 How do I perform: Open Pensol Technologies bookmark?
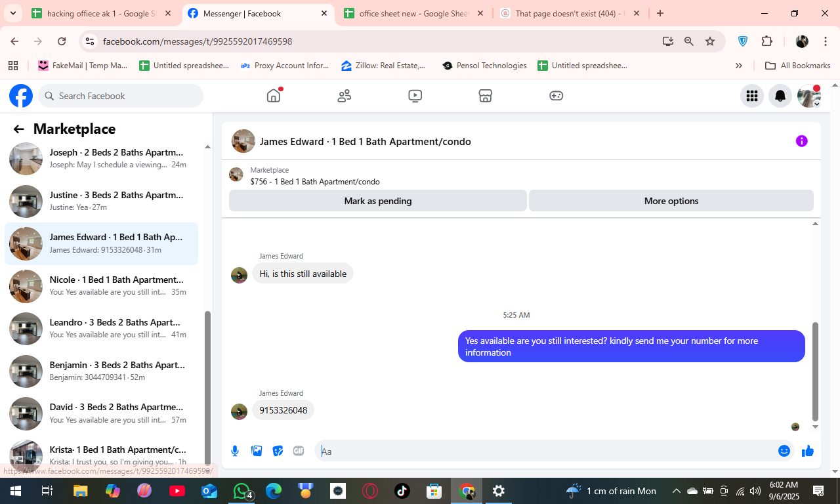click(x=484, y=66)
